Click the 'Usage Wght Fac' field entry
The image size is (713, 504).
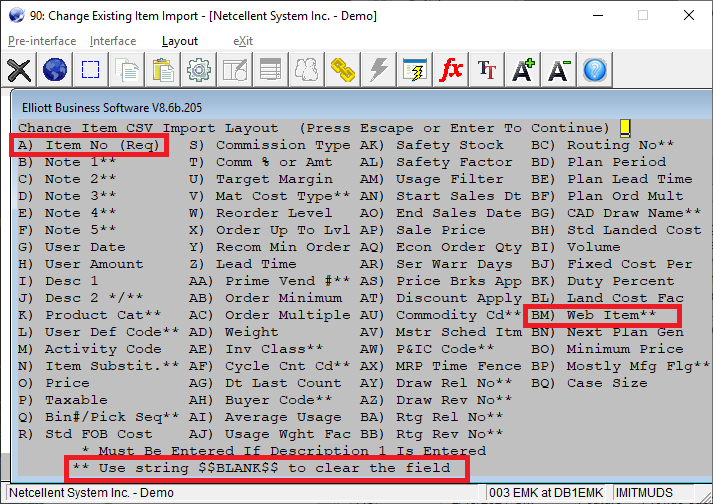(270, 434)
